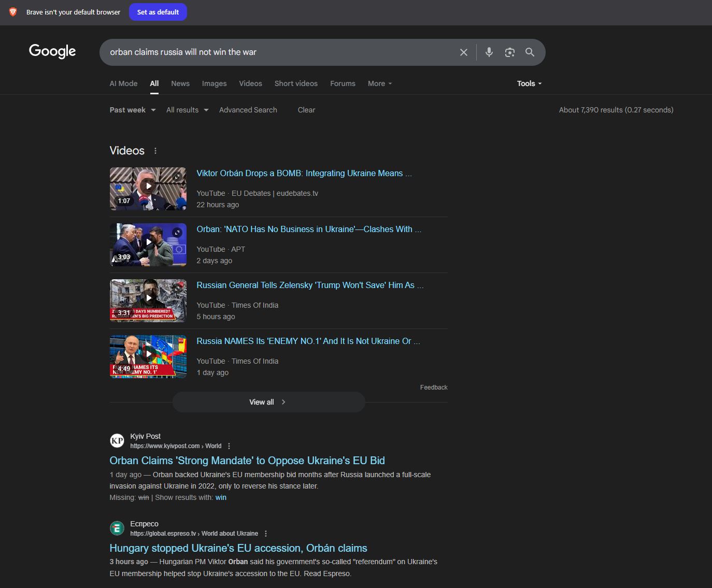Screen dimensions: 712x588
Task: Click the EU Debates eudebates.tv source text
Action: 275,193
